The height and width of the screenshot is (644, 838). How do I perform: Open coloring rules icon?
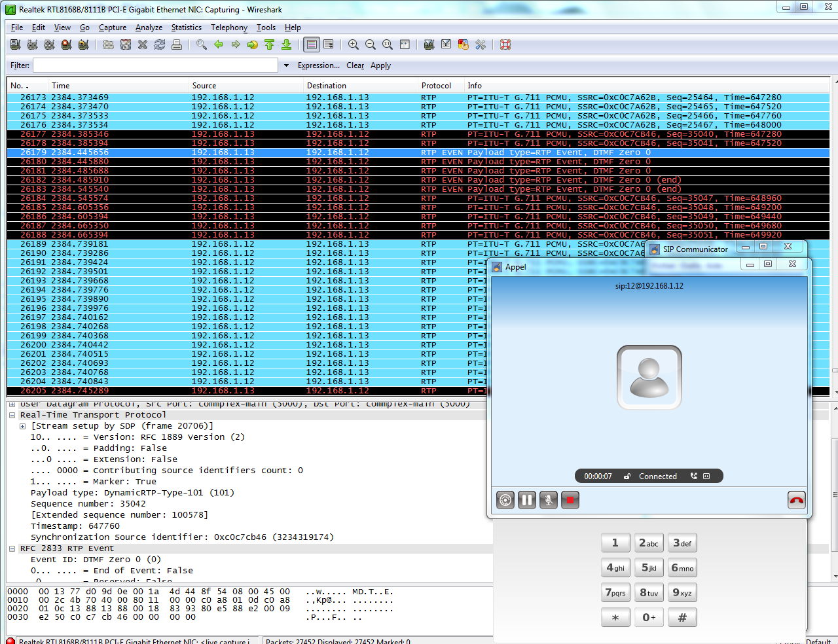(x=464, y=45)
